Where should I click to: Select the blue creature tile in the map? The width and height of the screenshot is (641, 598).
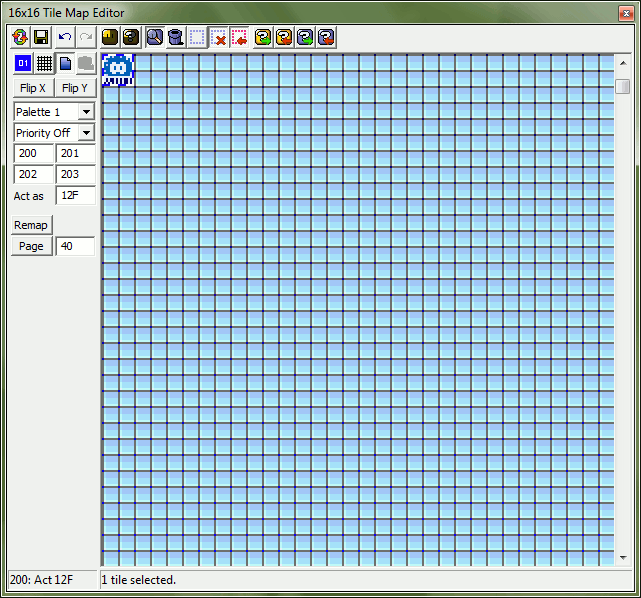coord(118,70)
